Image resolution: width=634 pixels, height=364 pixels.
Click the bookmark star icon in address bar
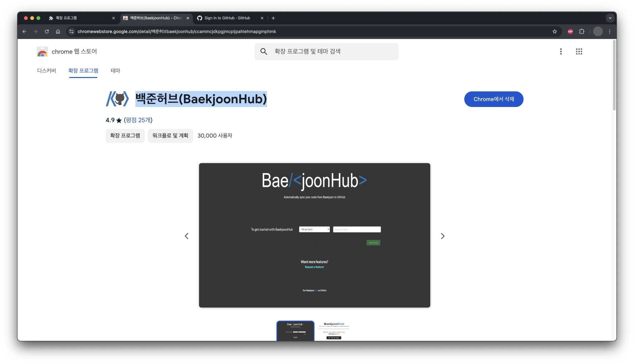[x=554, y=32]
